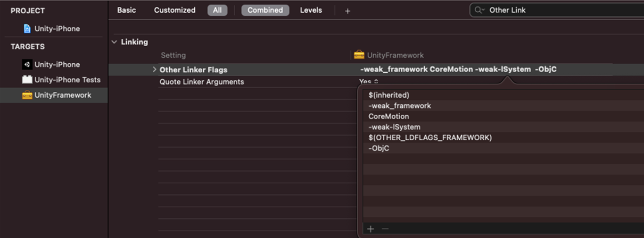644x238 pixels.
Task: Expand the Other Linker Flags row
Action: (154, 70)
